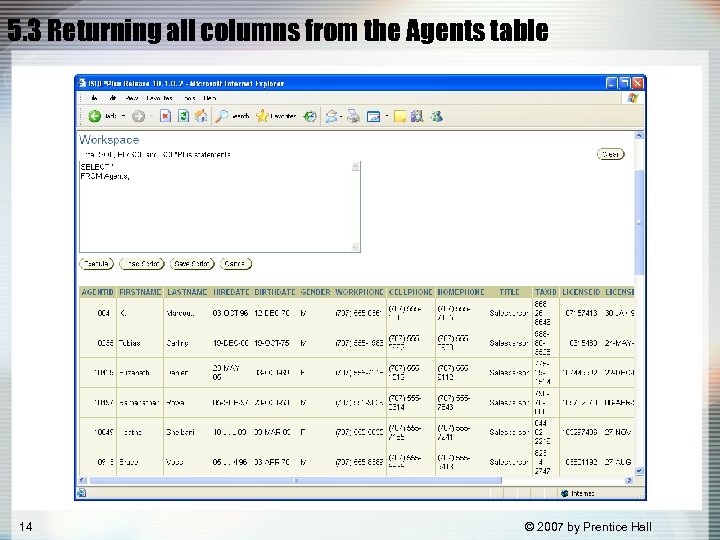This screenshot has height=540, width=720.
Task: Click the horizontal scrollbar left arrow
Action: pos(83,480)
